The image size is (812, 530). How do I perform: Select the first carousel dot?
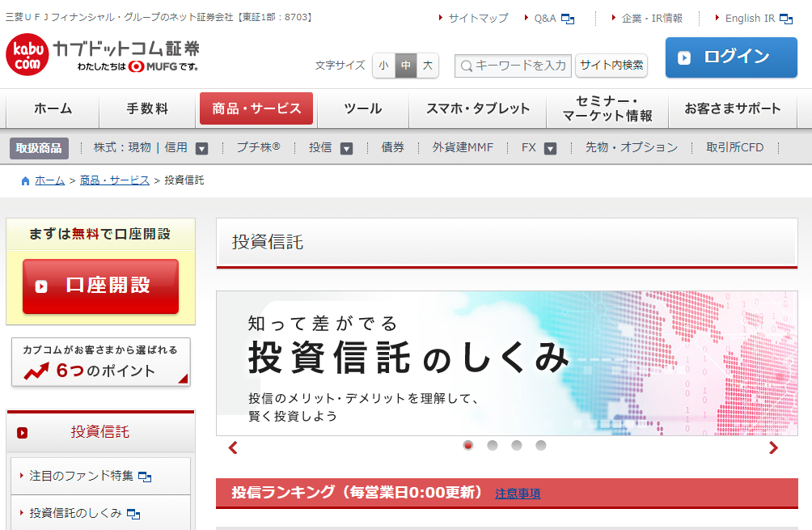468,445
